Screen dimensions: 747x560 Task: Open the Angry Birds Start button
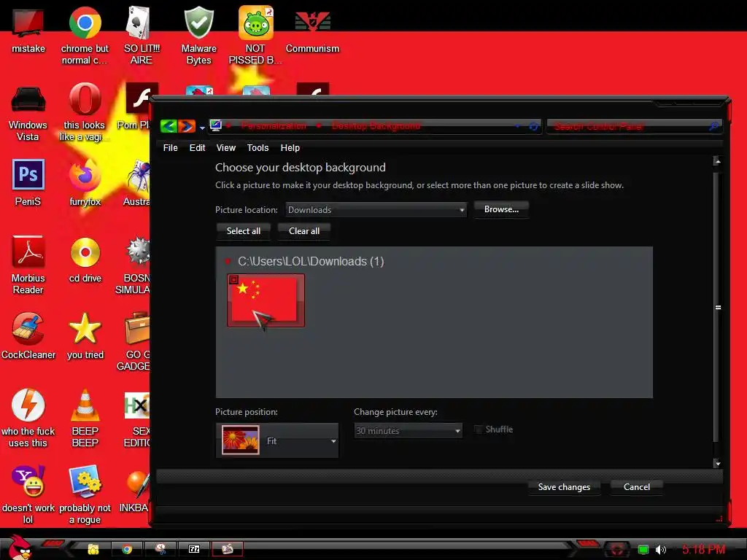[19, 548]
